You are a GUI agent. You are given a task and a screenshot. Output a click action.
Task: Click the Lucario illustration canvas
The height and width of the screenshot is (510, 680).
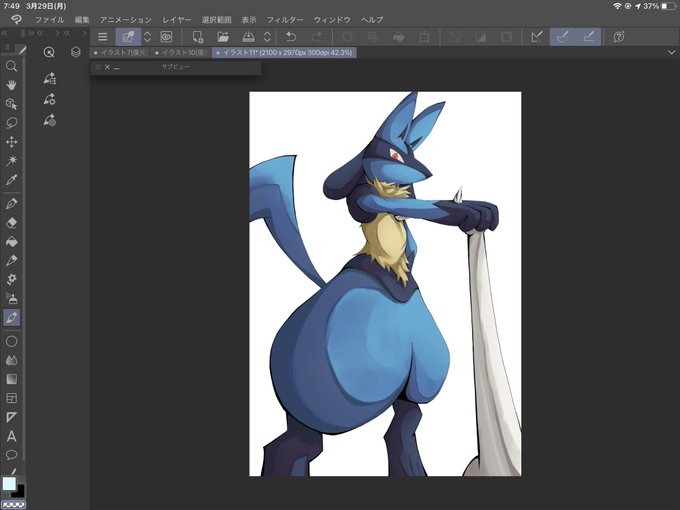coord(385,284)
